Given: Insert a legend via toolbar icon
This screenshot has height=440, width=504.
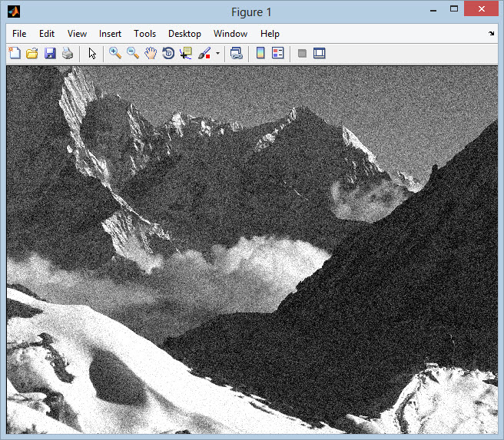Looking at the screenshot, I should [277, 53].
